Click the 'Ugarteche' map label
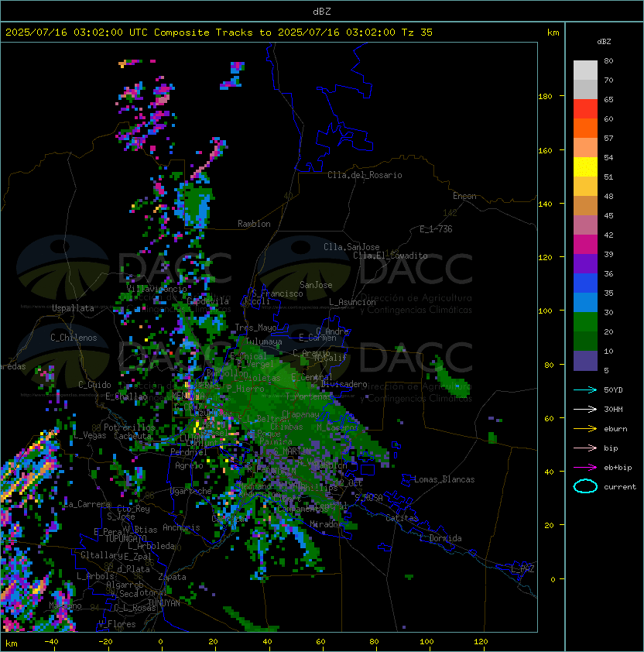Screen dimensions: 644x652 [x=191, y=491]
